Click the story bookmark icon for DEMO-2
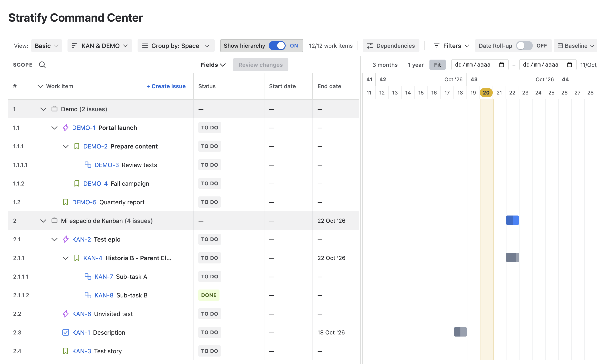601x364 pixels. coord(77,146)
